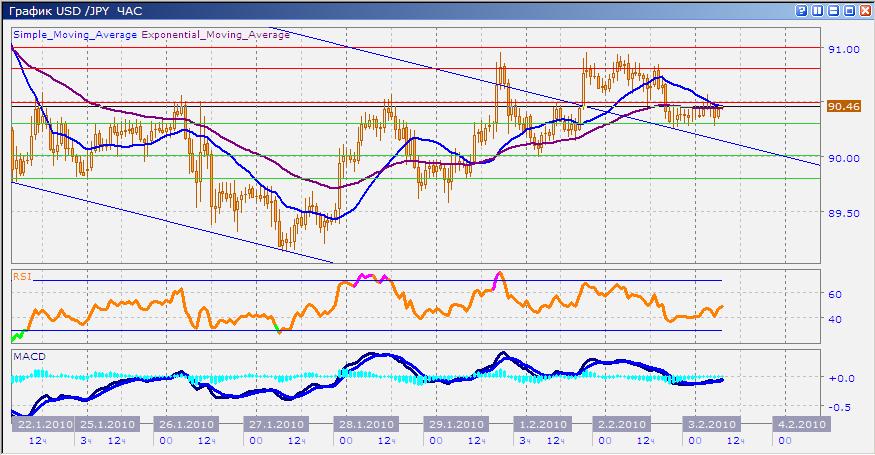This screenshot has height=455, width=875.
Task: Click the MACD axis value -0.5
Action: (x=841, y=407)
